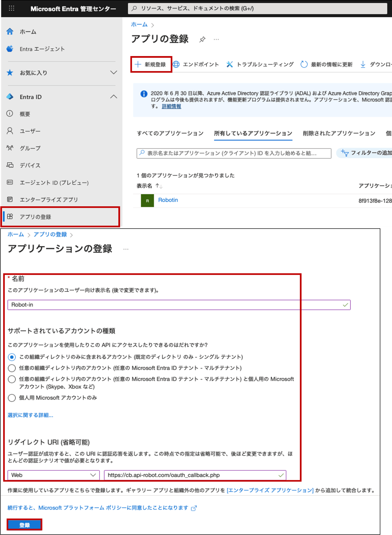Viewport: 392px width, 535px height.
Task: Collapse the お気に入り section
Action: tap(114, 73)
